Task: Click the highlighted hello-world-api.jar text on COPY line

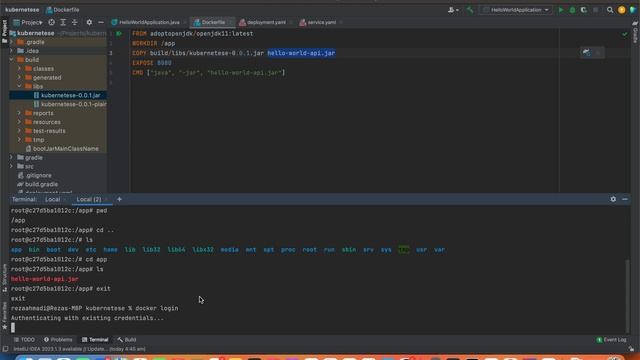Action: click(301, 53)
